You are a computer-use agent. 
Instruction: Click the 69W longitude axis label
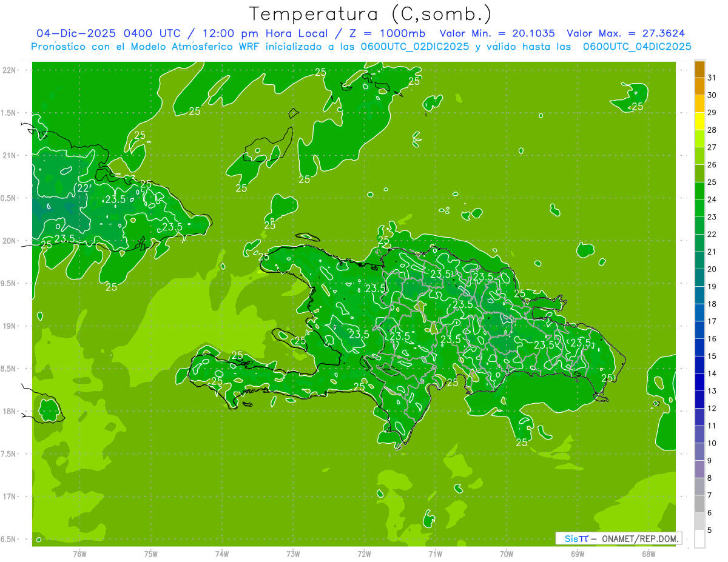(578, 554)
